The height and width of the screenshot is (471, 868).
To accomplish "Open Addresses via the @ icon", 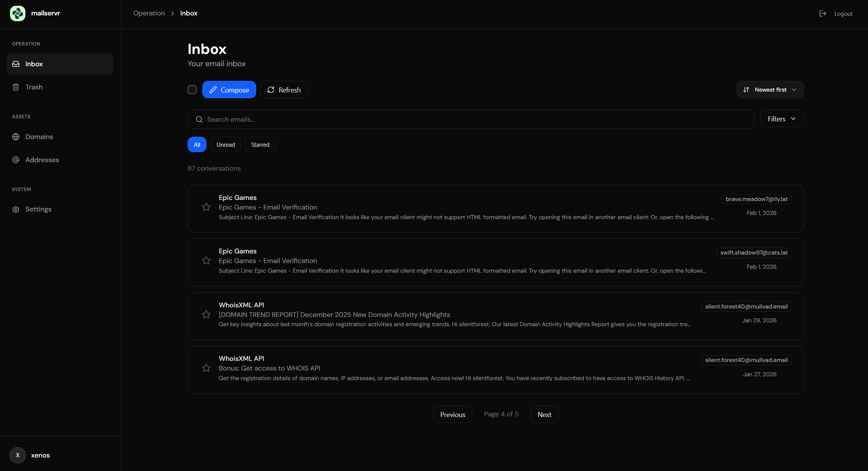I will (16, 160).
